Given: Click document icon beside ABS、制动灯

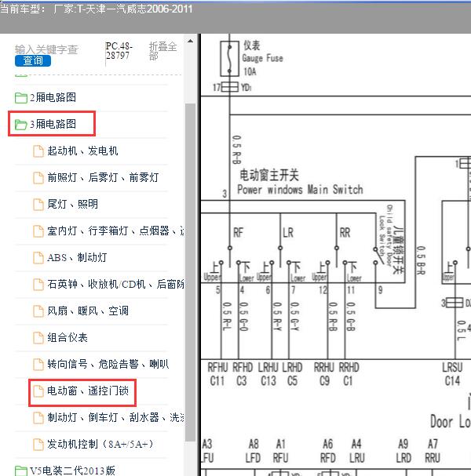Looking at the screenshot, I should 38,258.
